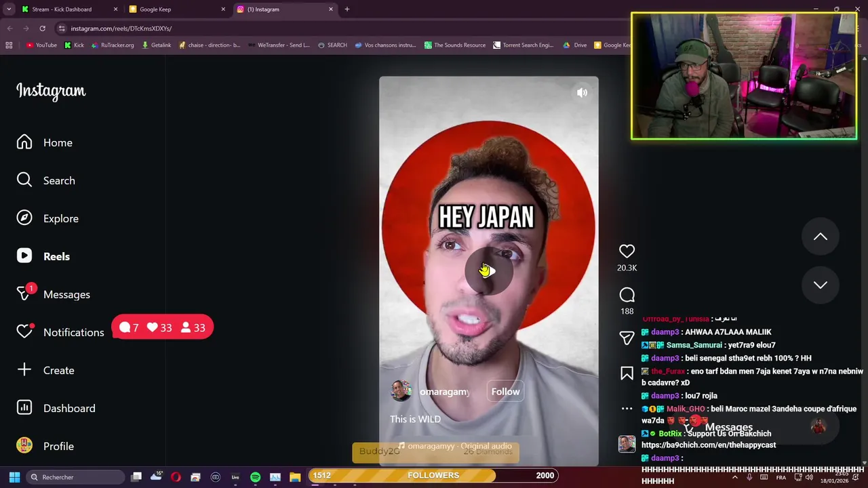
Task: Follow omaragamyy account
Action: click(x=505, y=392)
